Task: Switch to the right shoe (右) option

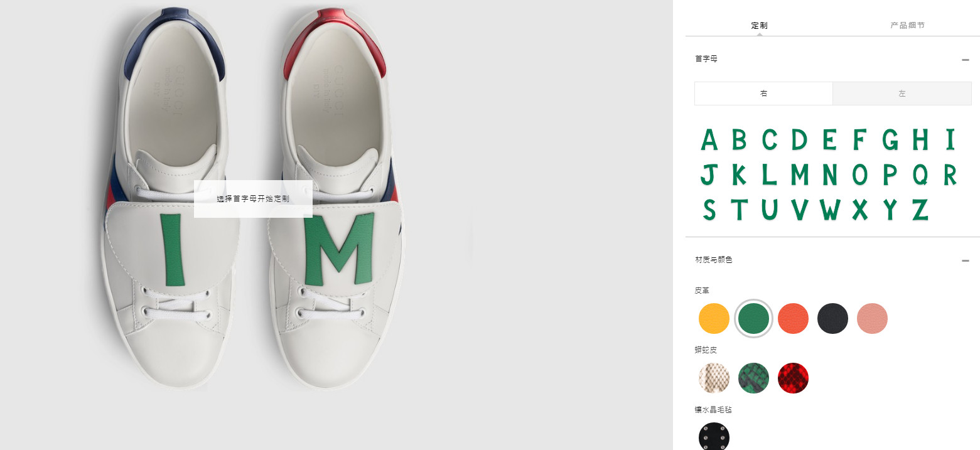Action: pos(763,94)
